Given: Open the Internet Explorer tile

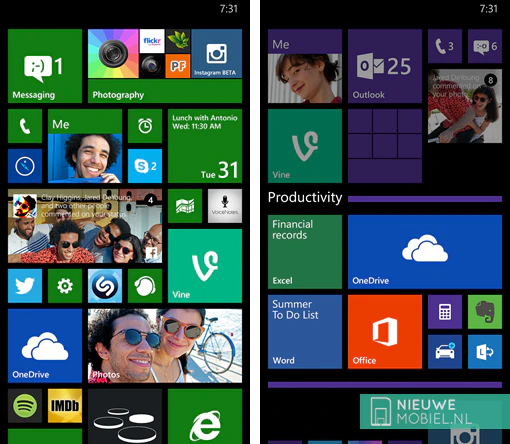Looking at the screenshot, I should (x=205, y=417).
